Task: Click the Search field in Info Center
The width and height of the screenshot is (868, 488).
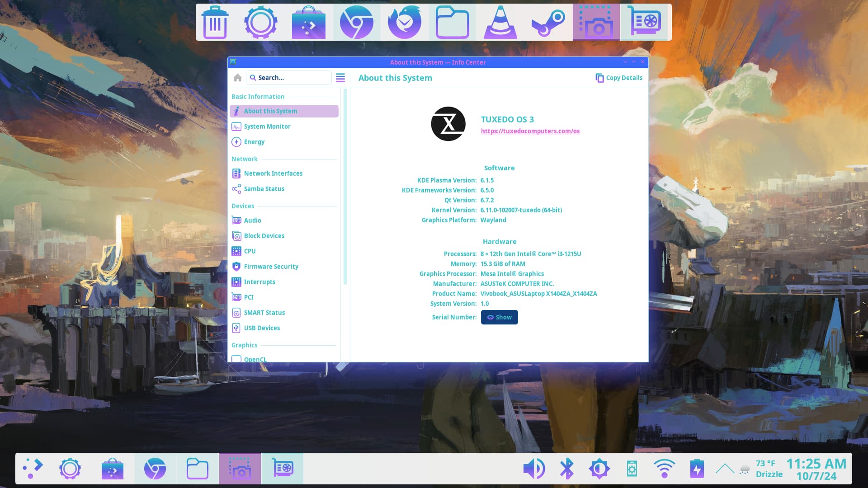Action: 289,78
